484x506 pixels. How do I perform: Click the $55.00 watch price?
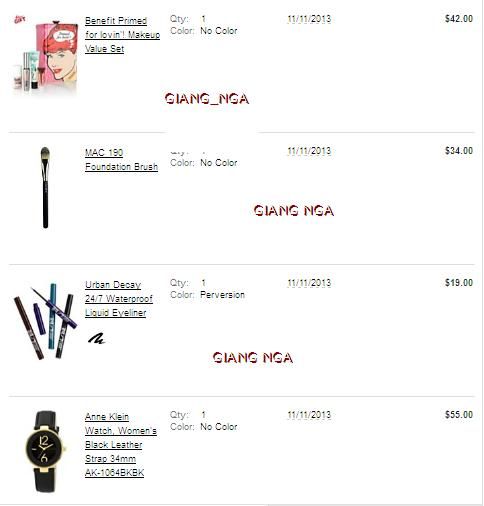pos(459,415)
